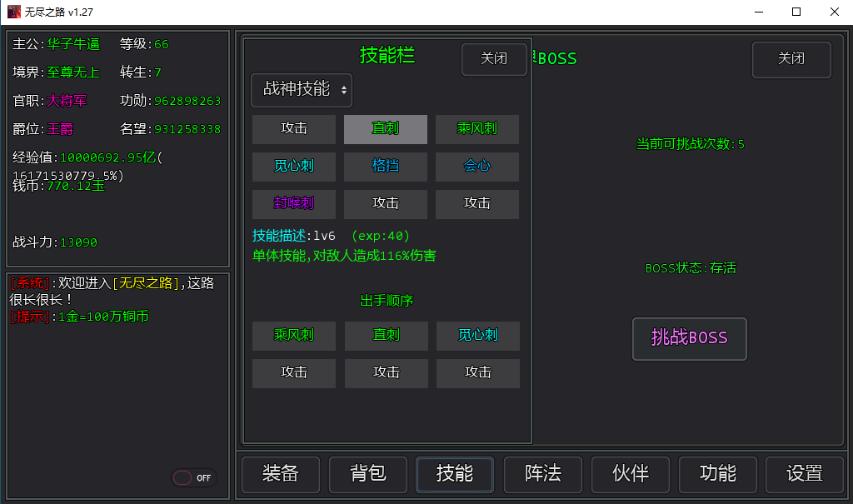Select the 格挡 skill

tap(386, 167)
